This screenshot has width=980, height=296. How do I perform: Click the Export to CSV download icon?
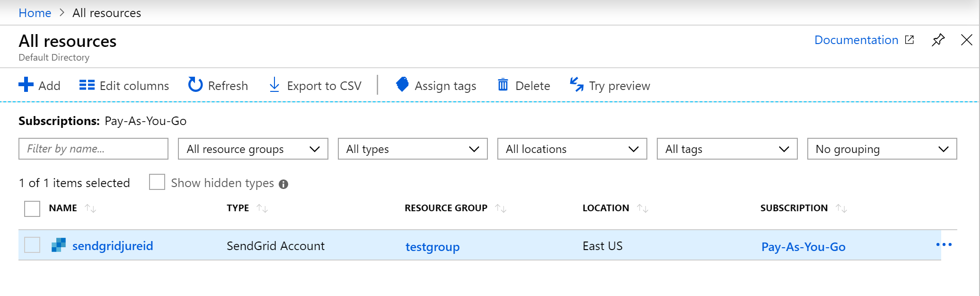(274, 85)
